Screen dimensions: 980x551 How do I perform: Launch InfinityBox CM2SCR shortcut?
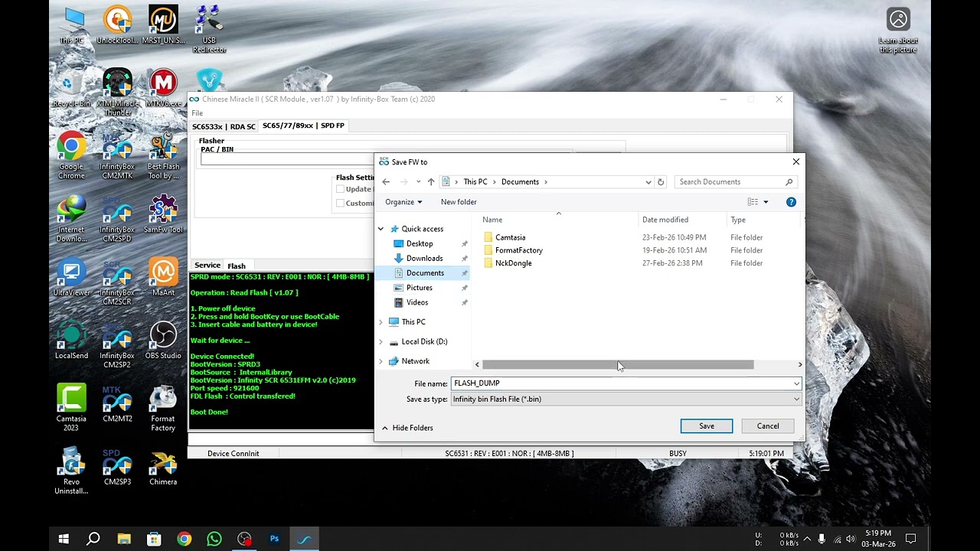[117, 282]
